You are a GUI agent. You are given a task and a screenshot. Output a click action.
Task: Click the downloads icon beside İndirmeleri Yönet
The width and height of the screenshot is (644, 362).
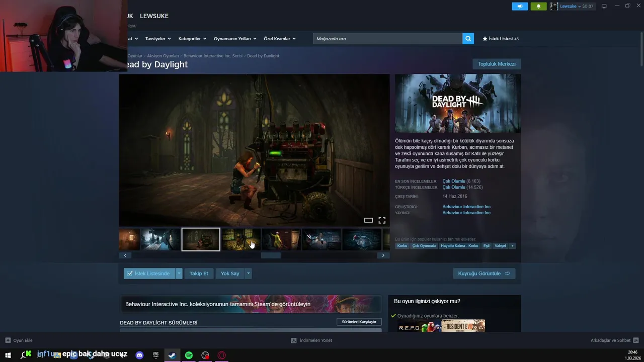pos(294,340)
